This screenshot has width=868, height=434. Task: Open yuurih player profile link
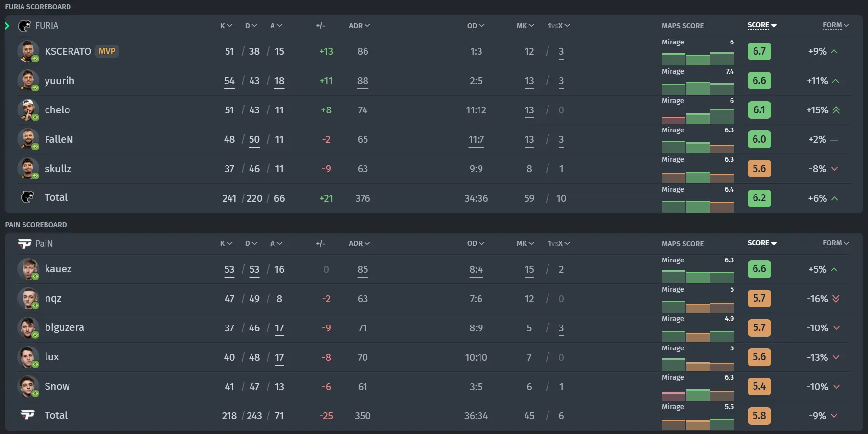point(60,81)
